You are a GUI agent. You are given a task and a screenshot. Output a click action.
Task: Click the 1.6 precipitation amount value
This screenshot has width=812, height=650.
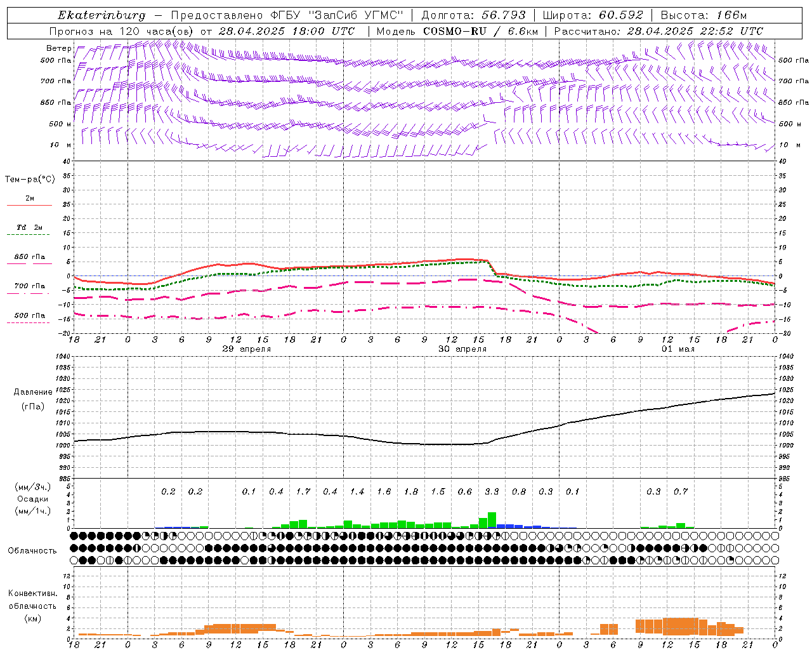tap(384, 491)
